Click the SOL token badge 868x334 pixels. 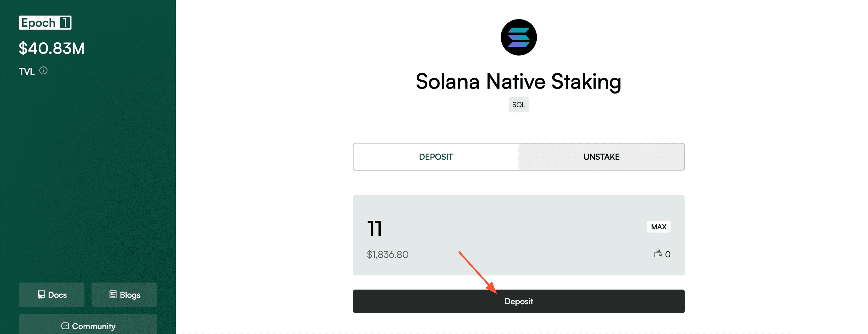click(518, 105)
